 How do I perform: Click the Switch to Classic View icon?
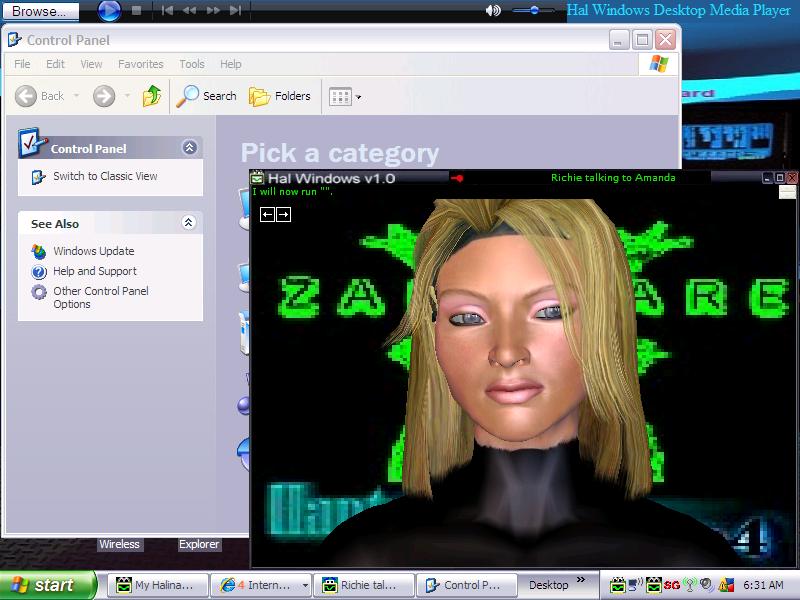click(x=39, y=177)
